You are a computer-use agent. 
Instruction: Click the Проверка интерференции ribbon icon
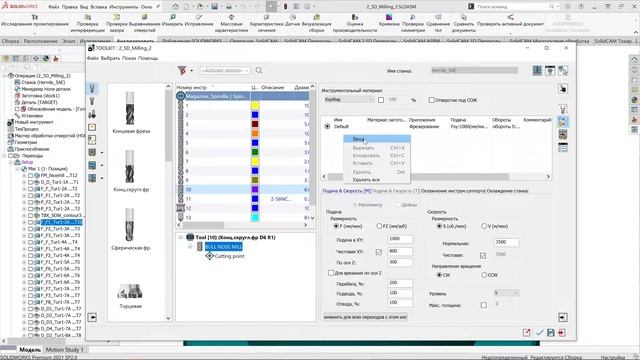tap(88, 18)
